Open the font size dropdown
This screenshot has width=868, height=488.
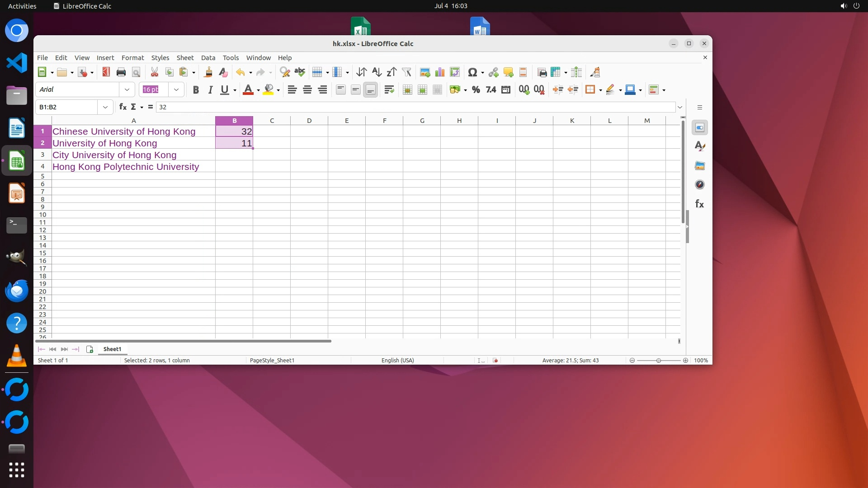click(176, 90)
